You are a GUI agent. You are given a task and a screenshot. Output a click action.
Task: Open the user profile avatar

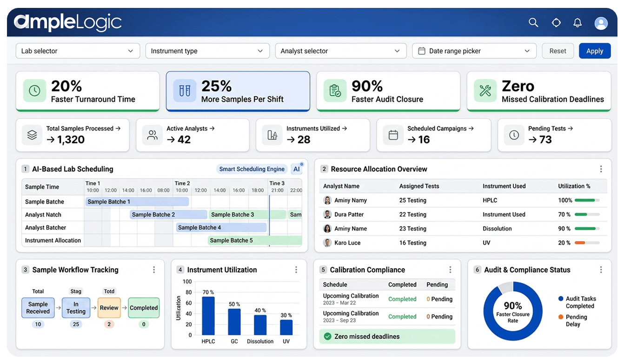601,23
